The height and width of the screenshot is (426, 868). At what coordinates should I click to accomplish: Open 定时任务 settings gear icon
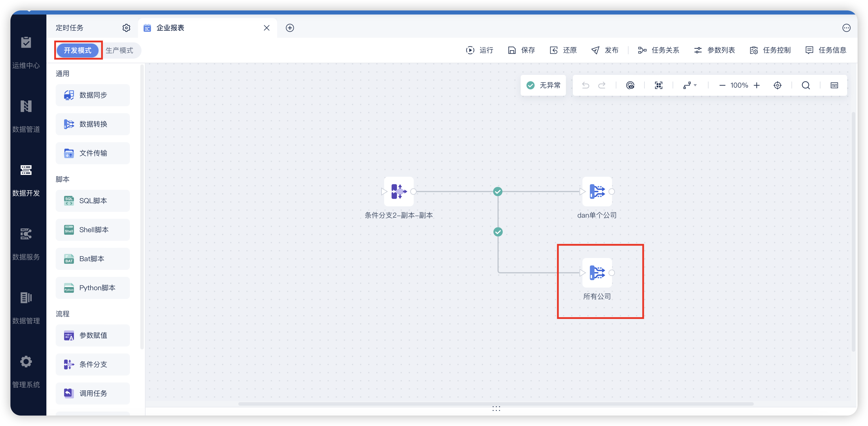coord(126,28)
